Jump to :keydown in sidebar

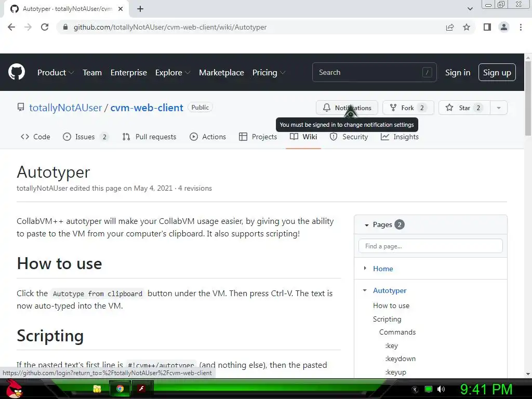(400, 358)
